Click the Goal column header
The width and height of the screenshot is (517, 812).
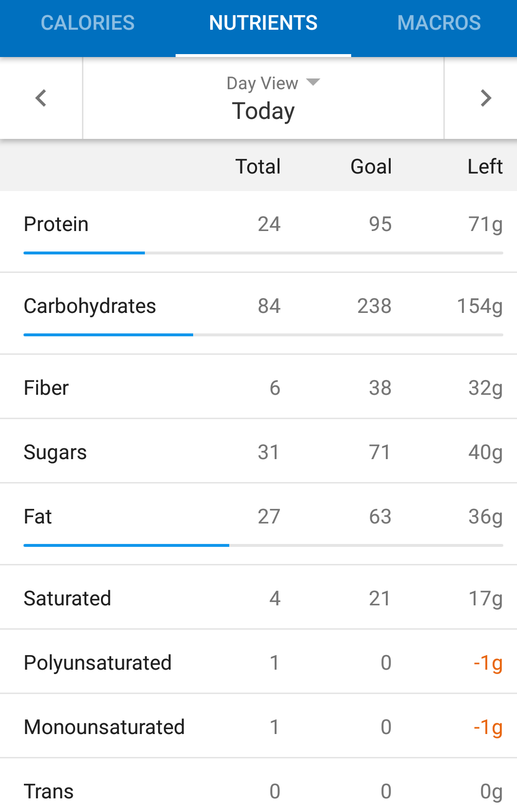coord(371,167)
